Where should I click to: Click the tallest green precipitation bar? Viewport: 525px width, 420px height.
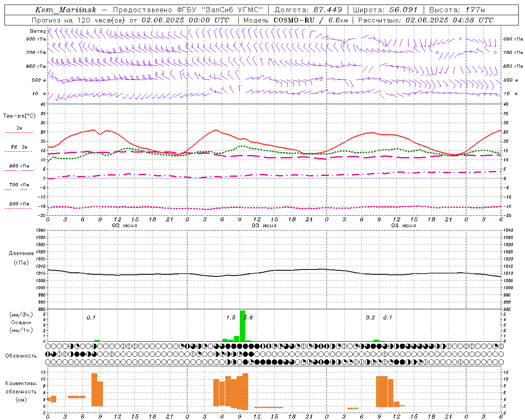click(242, 326)
